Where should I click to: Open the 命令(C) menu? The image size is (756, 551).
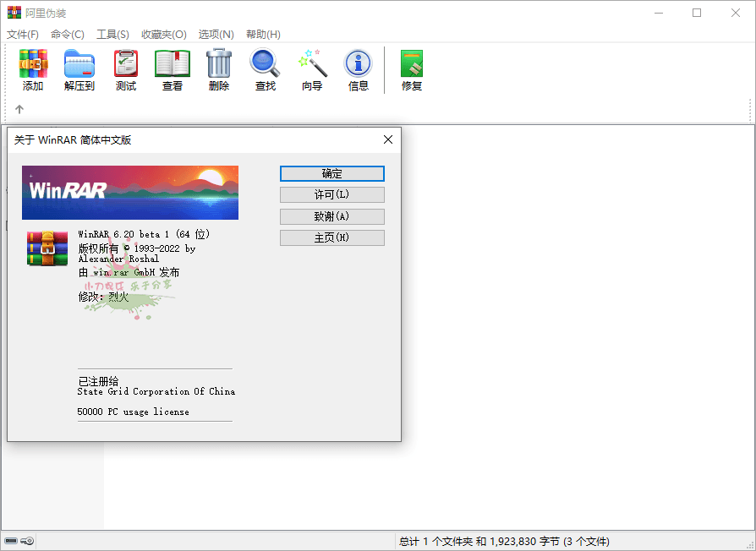click(68, 35)
